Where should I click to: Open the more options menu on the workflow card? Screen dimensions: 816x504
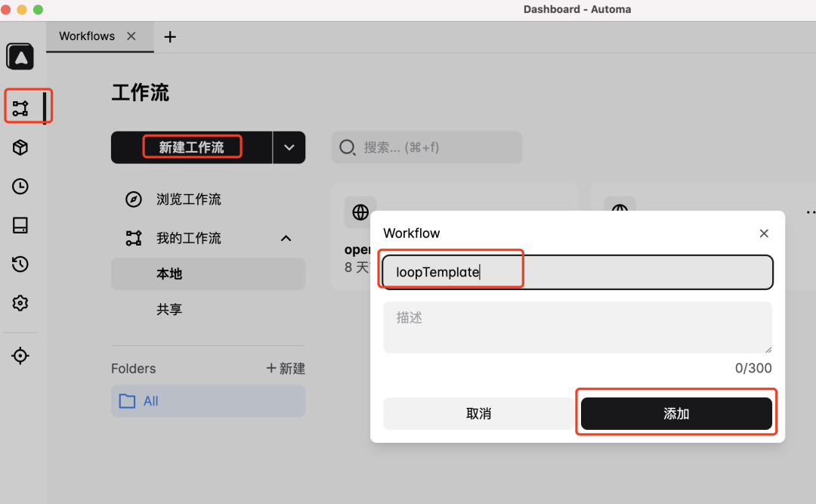click(811, 212)
